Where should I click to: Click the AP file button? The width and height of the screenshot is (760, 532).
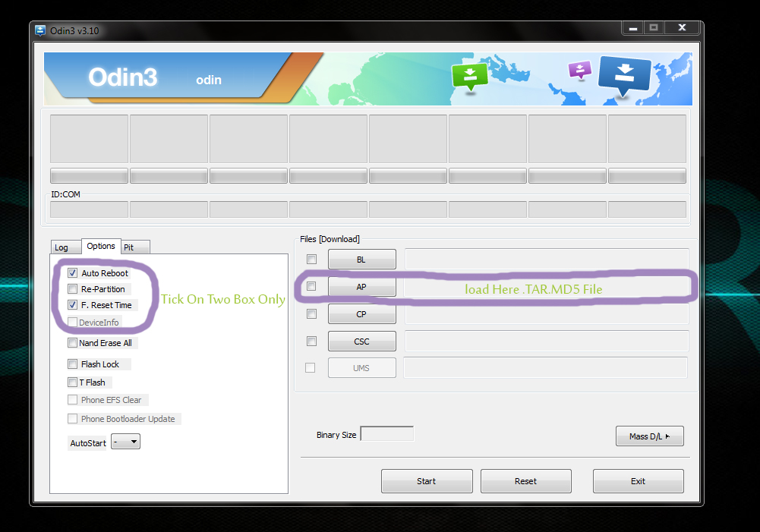(362, 286)
